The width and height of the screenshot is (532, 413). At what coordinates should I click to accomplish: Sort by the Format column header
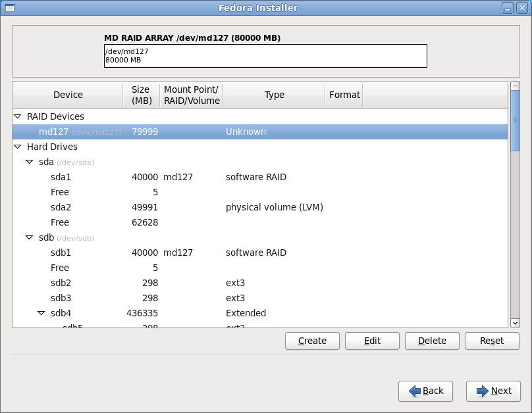[344, 95]
